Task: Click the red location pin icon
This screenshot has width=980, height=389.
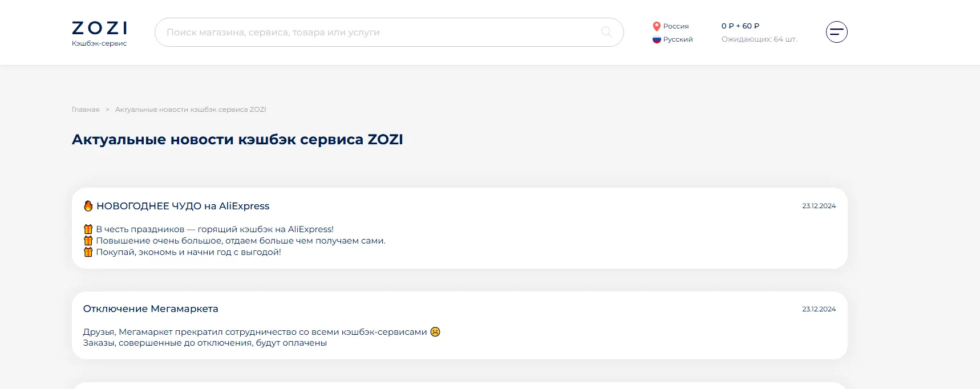Action: click(657, 26)
